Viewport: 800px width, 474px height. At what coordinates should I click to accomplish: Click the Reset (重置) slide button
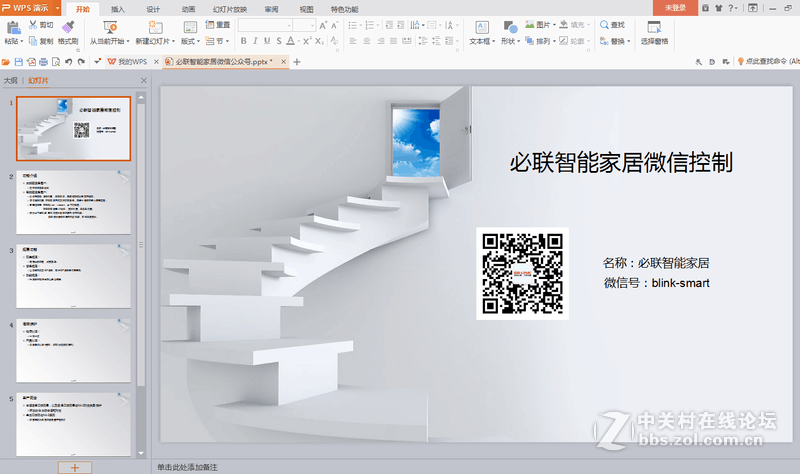[217, 24]
